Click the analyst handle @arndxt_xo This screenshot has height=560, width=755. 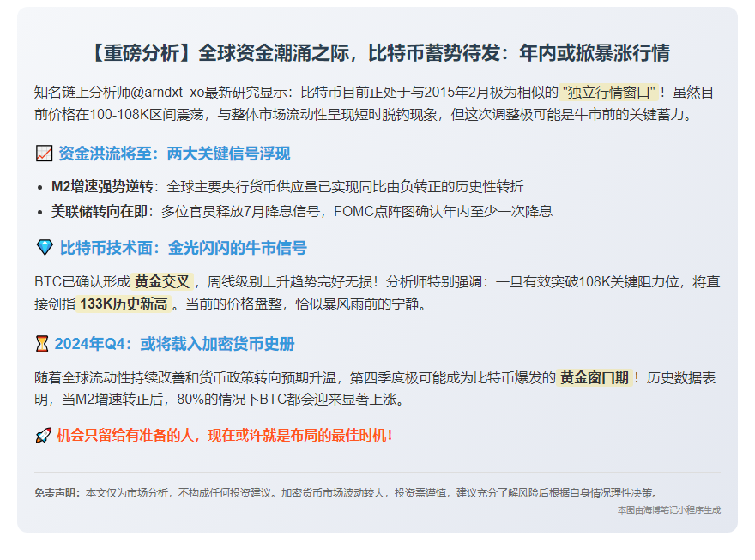point(167,93)
